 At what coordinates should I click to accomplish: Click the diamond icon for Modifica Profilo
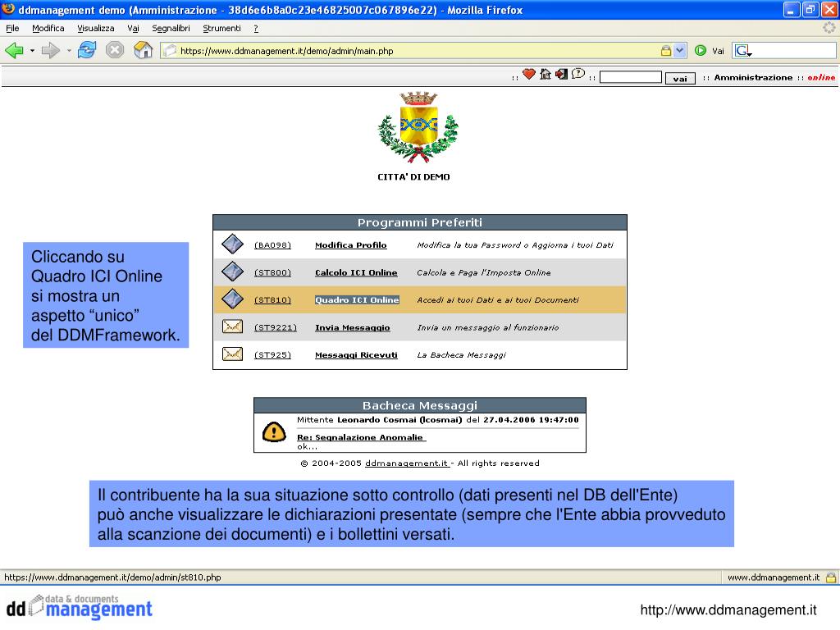click(232, 244)
